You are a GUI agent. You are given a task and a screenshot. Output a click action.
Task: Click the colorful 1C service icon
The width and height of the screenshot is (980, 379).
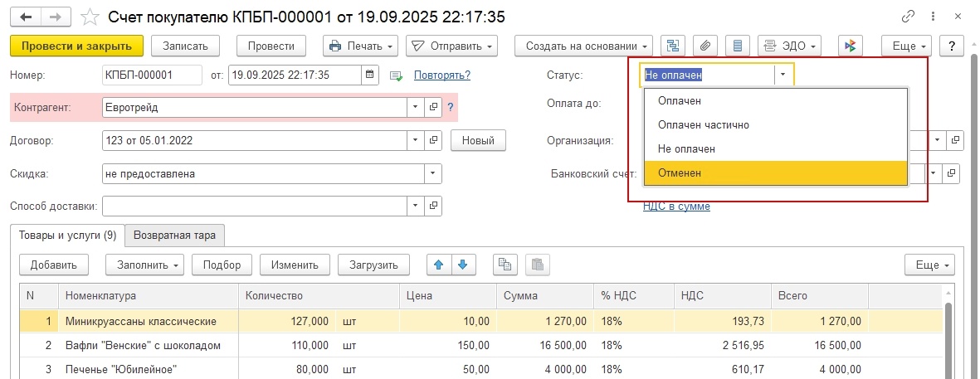pos(850,46)
